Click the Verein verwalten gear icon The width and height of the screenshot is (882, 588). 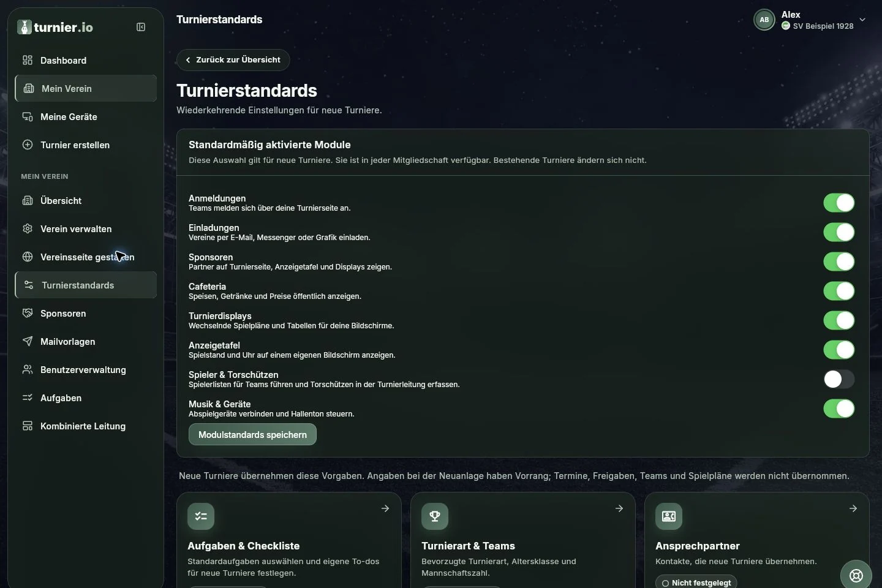(28, 228)
